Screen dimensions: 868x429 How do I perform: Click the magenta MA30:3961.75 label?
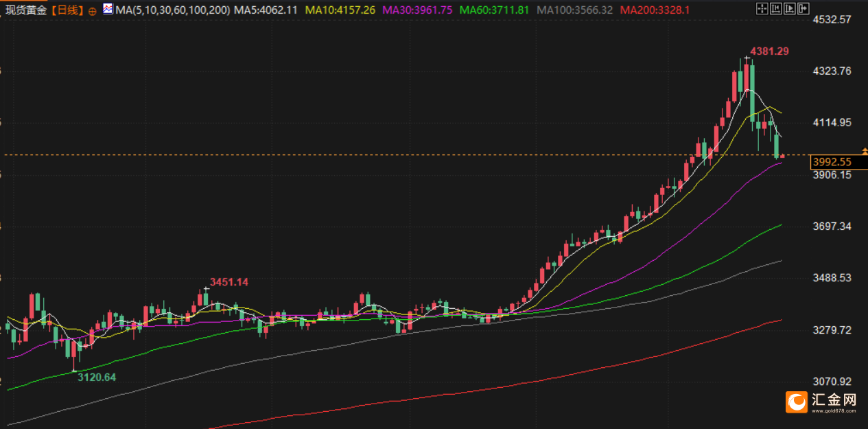coord(417,10)
